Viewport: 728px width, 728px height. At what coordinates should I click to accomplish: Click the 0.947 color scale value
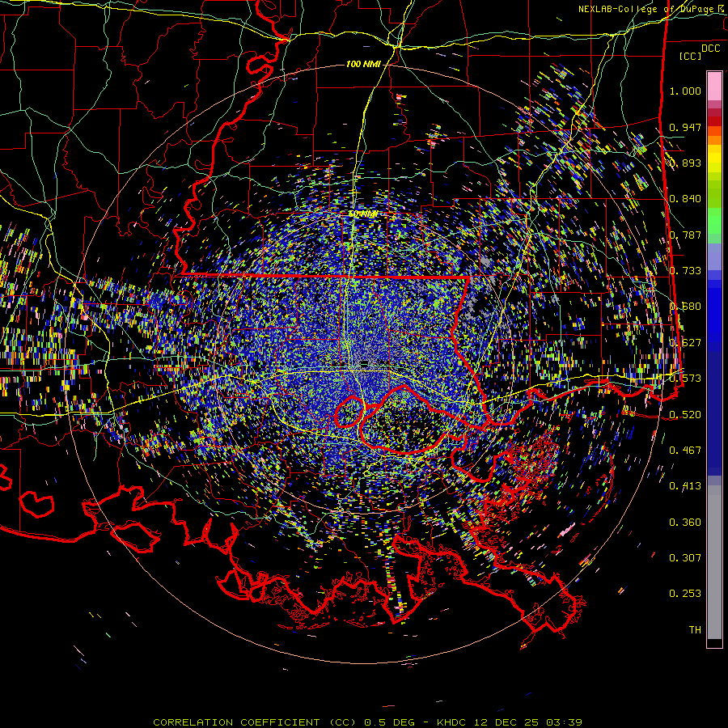pyautogui.click(x=685, y=127)
